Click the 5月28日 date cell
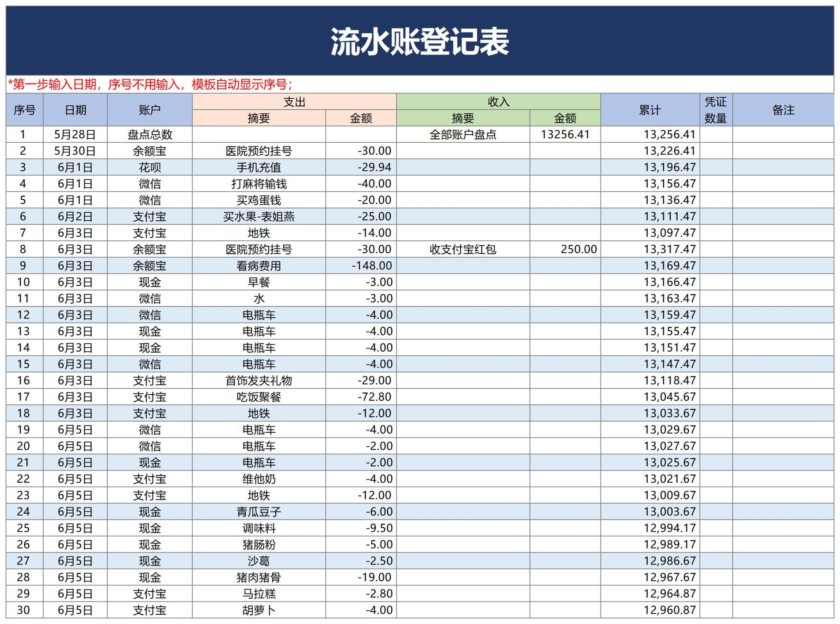 (x=75, y=134)
